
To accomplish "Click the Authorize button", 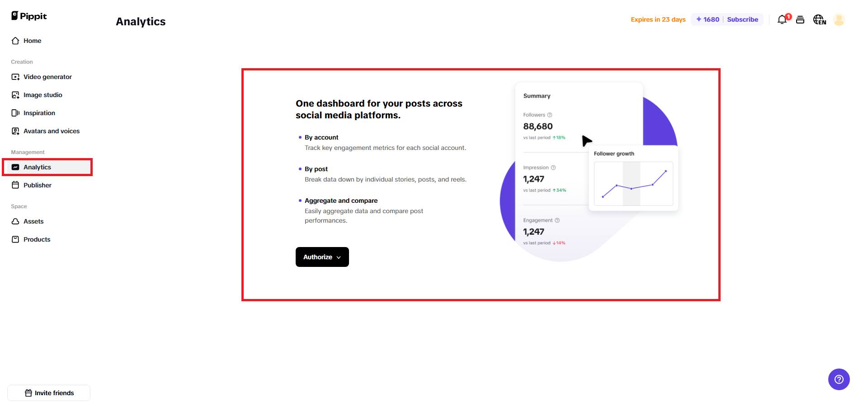I will pos(317,257).
